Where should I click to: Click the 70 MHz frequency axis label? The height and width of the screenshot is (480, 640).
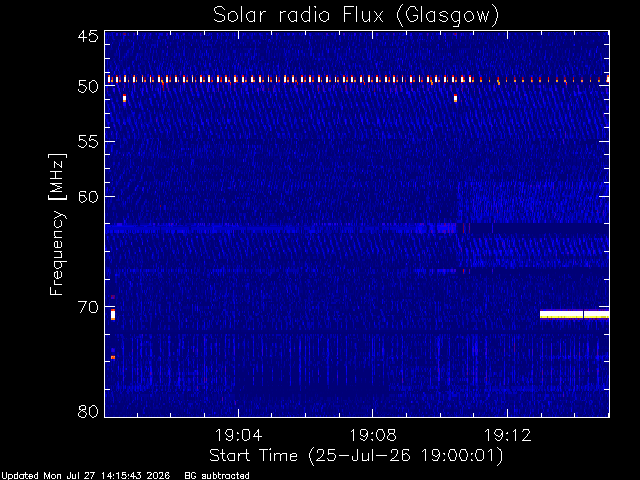click(x=88, y=307)
